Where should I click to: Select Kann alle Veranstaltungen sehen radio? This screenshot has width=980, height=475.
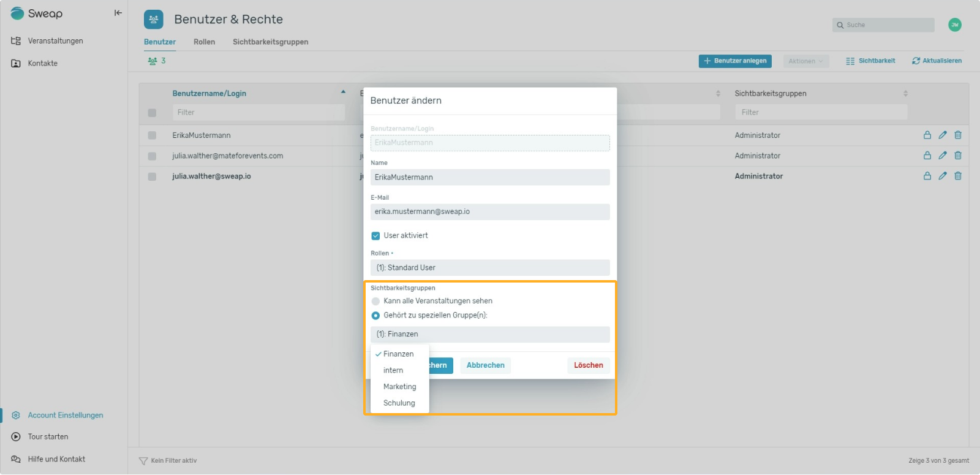pos(375,302)
